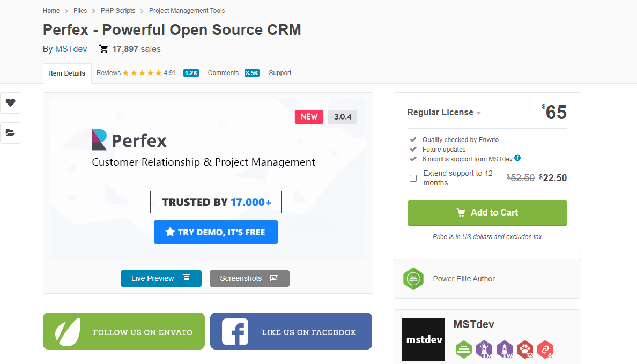Click the green elite author badge under MSTdev
Screen dimensions: 637x364
pos(464,350)
